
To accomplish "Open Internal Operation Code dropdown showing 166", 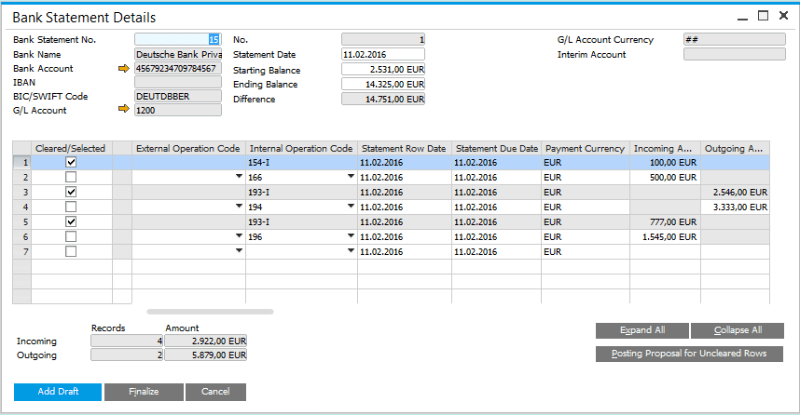I will (x=350, y=177).
